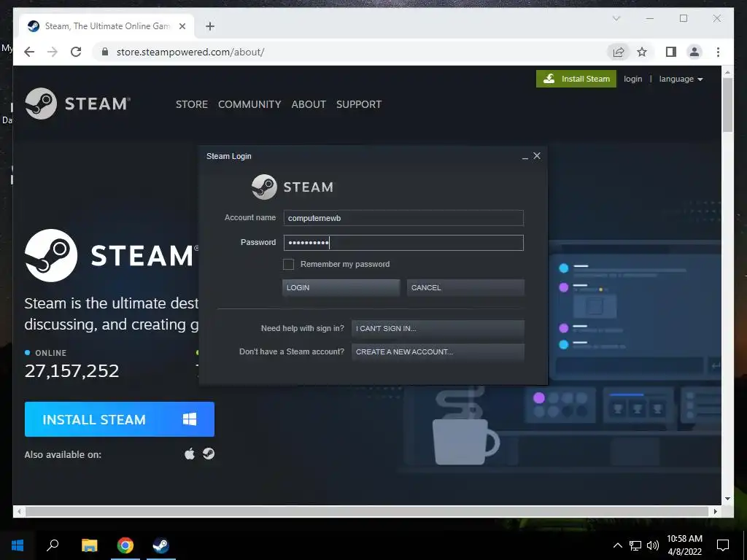This screenshot has width=747, height=560.
Task: Share this page icon in address bar
Action: coord(619,52)
